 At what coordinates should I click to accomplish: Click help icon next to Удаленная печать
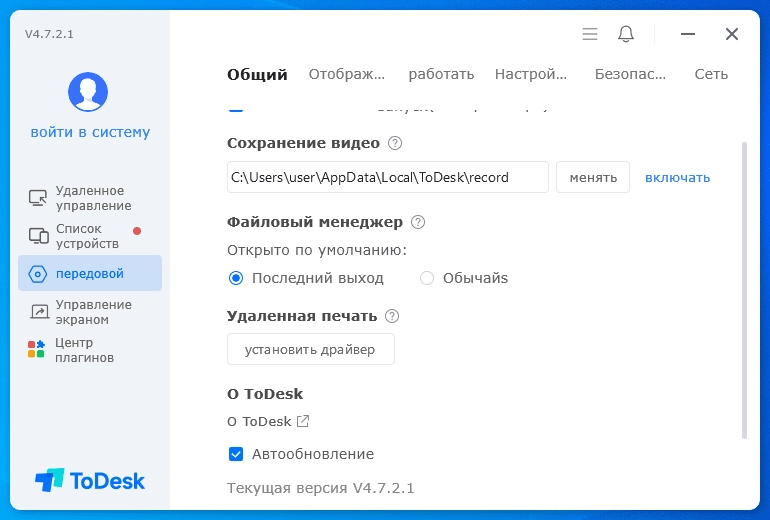[392, 316]
